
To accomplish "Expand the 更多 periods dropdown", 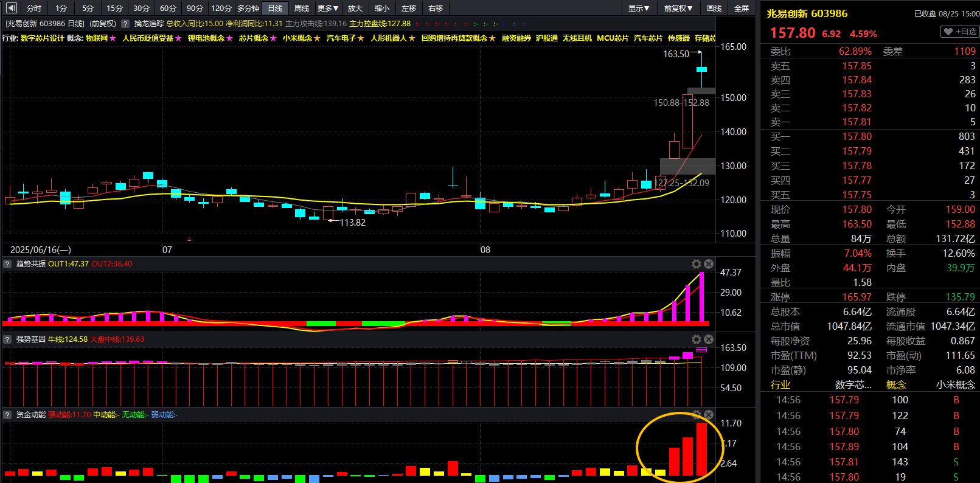I will (x=328, y=8).
